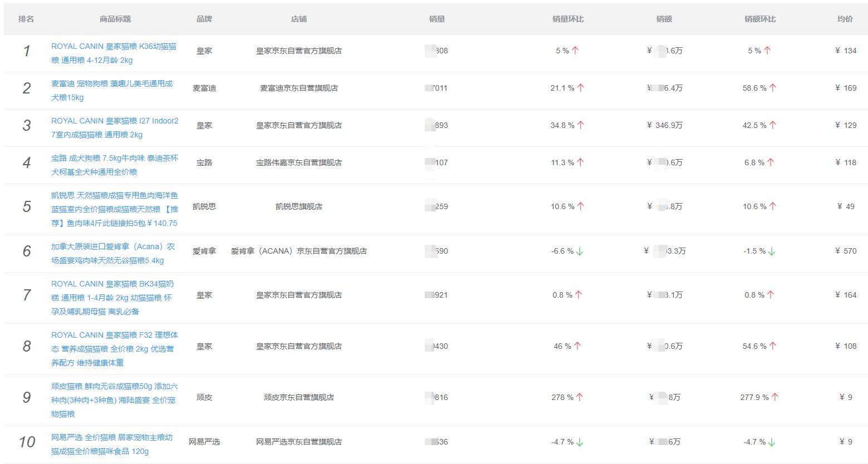Select the 麦富迪 brand cell
The image size is (868, 464).
(x=204, y=88)
